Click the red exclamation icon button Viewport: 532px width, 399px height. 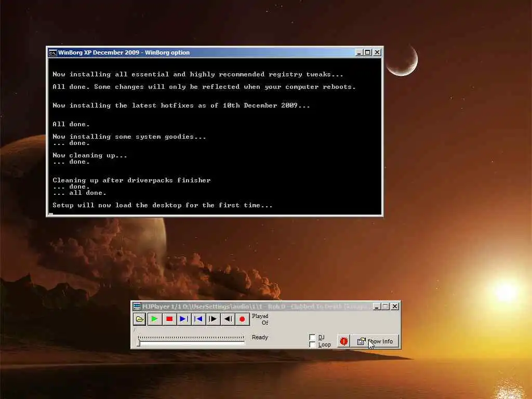[344, 341]
